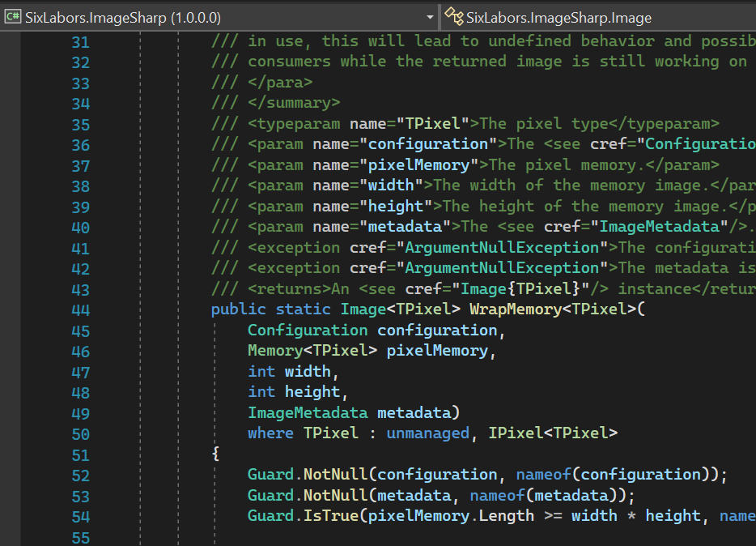Click the C# project icon in navigation bar
The width and height of the screenshot is (756, 546).
tap(12, 17)
